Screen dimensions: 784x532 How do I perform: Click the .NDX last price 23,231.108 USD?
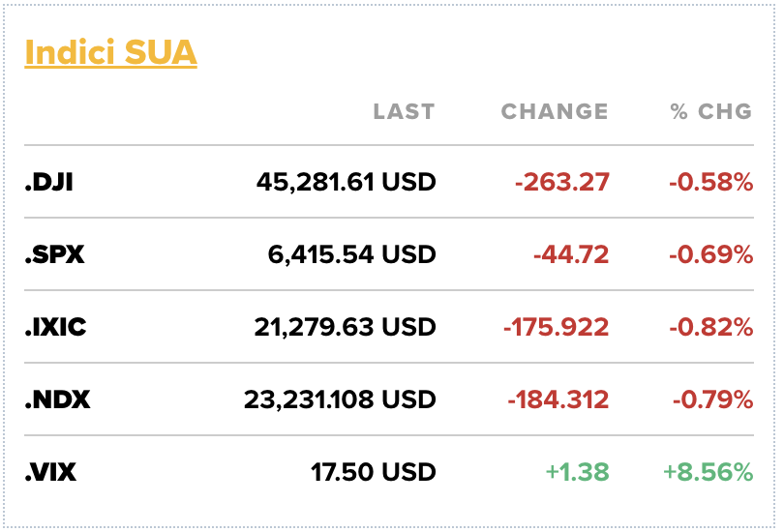339,399
